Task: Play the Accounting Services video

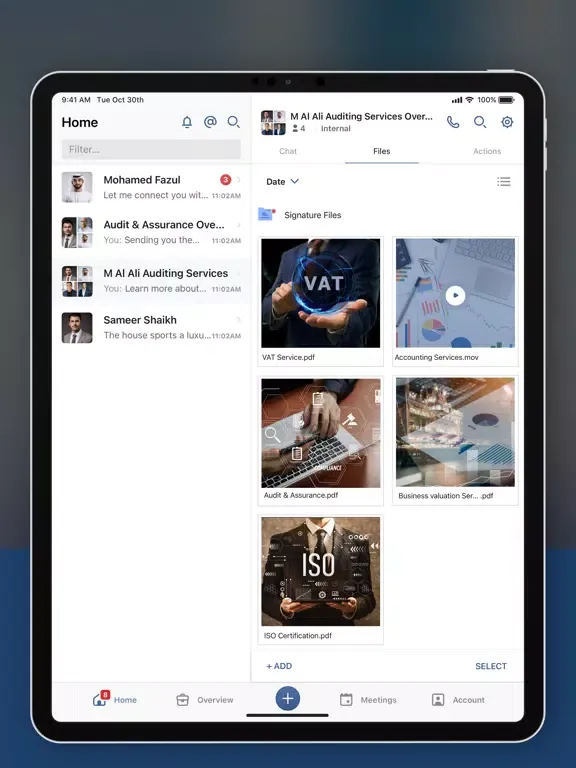Action: click(x=456, y=295)
